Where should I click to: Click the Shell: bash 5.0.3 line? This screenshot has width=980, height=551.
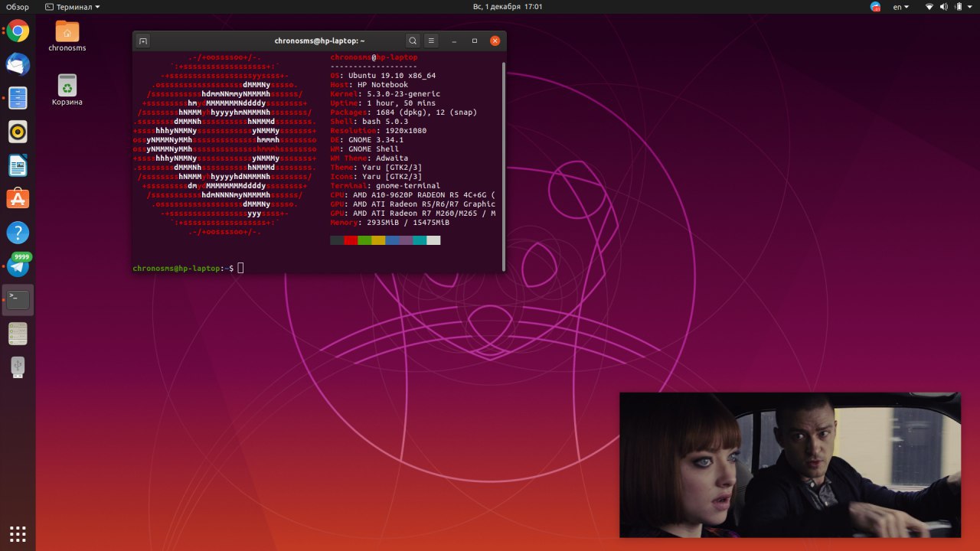pyautogui.click(x=369, y=122)
